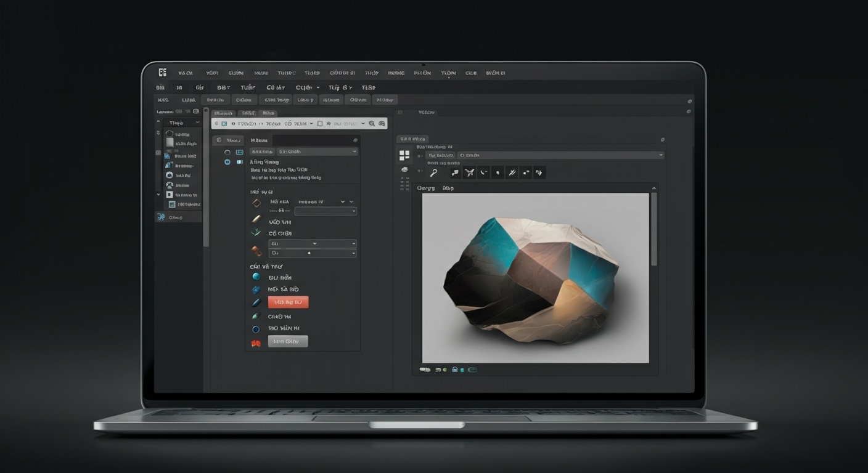868x473 pixels.
Task: Switch to the middle tab above the options bar
Action: coord(248,113)
